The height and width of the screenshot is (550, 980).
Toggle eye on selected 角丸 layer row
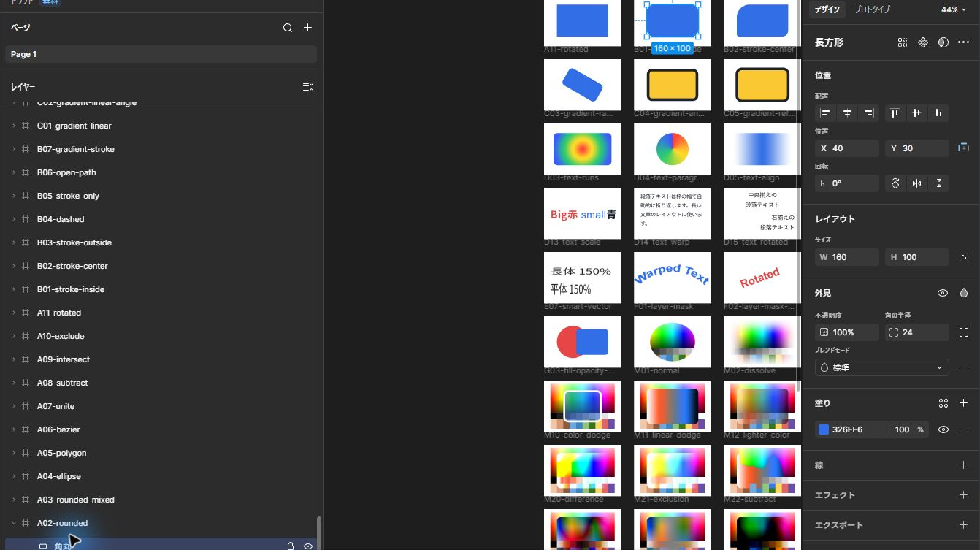pos(308,546)
